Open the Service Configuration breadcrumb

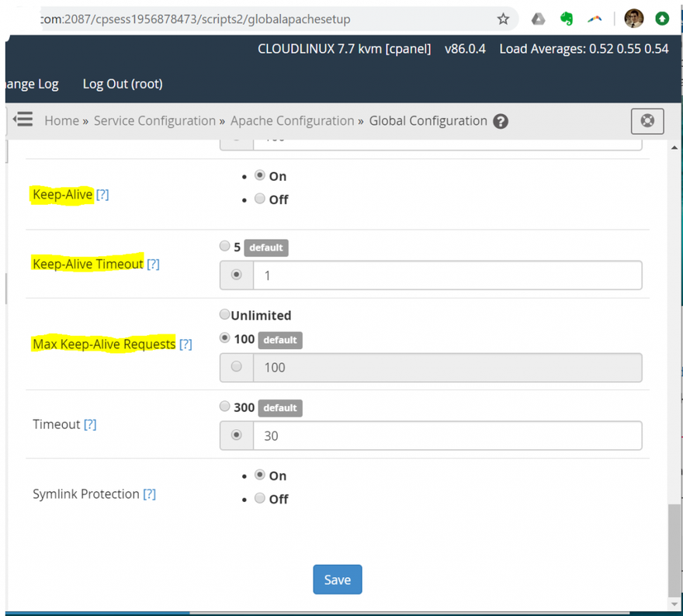154,121
